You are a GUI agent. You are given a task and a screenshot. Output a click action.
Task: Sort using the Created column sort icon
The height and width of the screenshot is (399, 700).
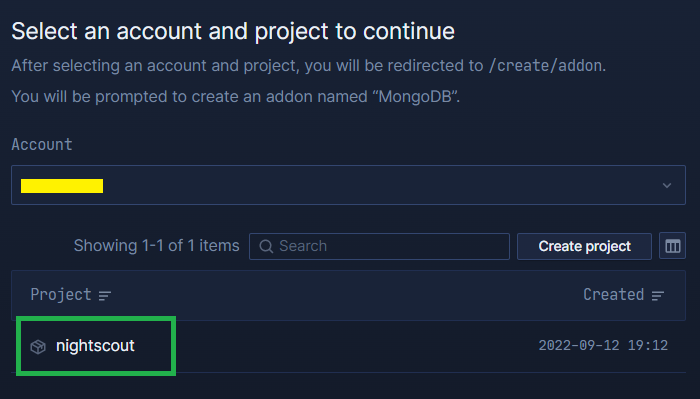tap(658, 295)
